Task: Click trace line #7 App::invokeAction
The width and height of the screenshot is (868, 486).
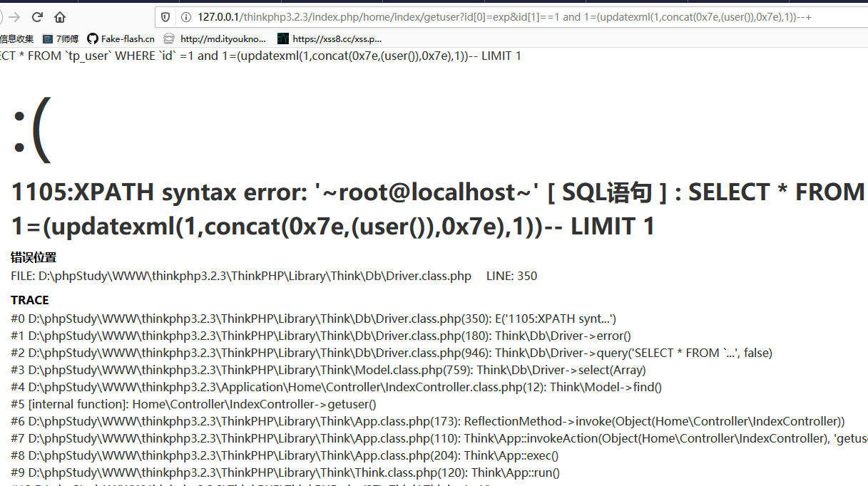Action: coord(439,438)
